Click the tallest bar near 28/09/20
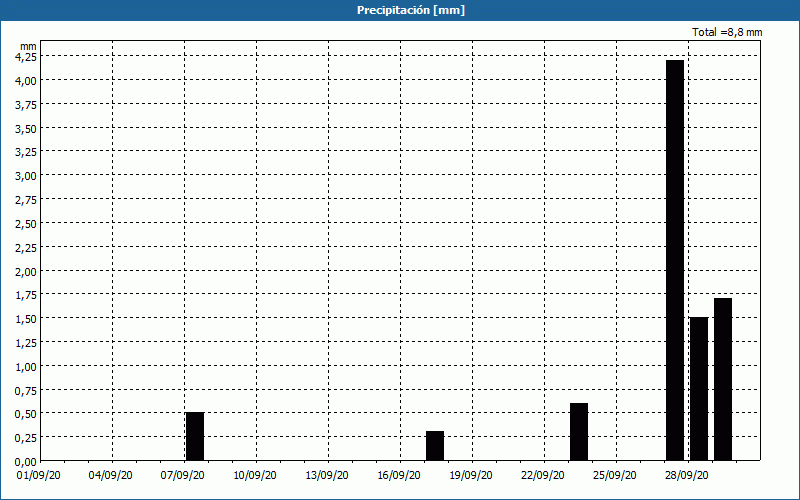Image resolution: width=800 pixels, height=500 pixels. pyautogui.click(x=675, y=260)
